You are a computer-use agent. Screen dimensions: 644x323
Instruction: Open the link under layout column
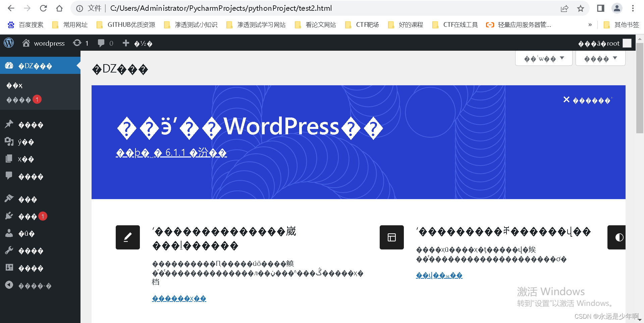[439, 275]
